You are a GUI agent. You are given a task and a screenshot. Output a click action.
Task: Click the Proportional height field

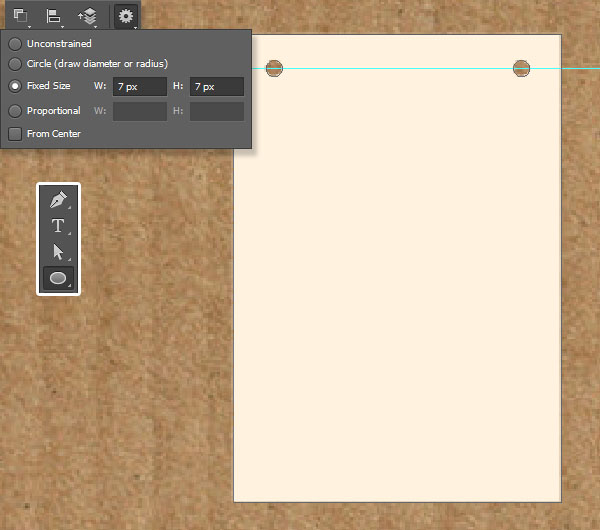(216, 111)
